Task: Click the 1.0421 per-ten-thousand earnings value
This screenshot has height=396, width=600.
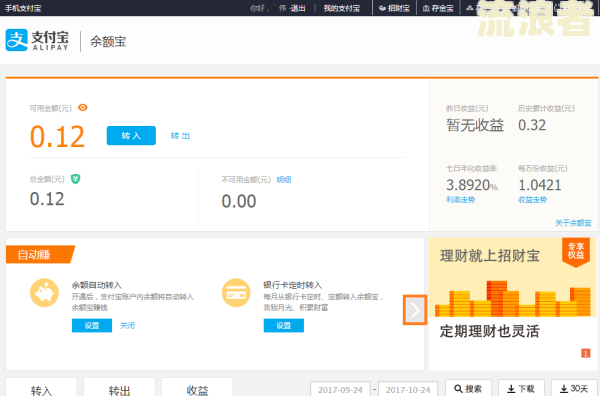Action: 540,185
